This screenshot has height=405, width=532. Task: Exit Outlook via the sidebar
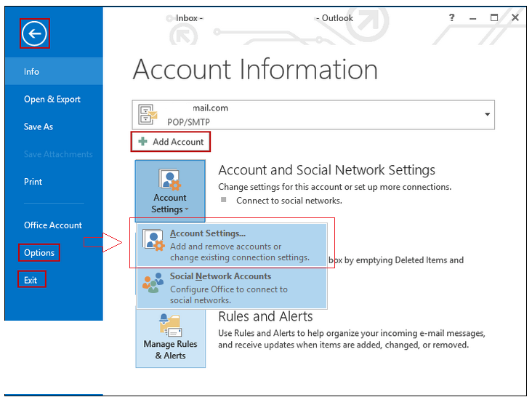click(x=31, y=280)
